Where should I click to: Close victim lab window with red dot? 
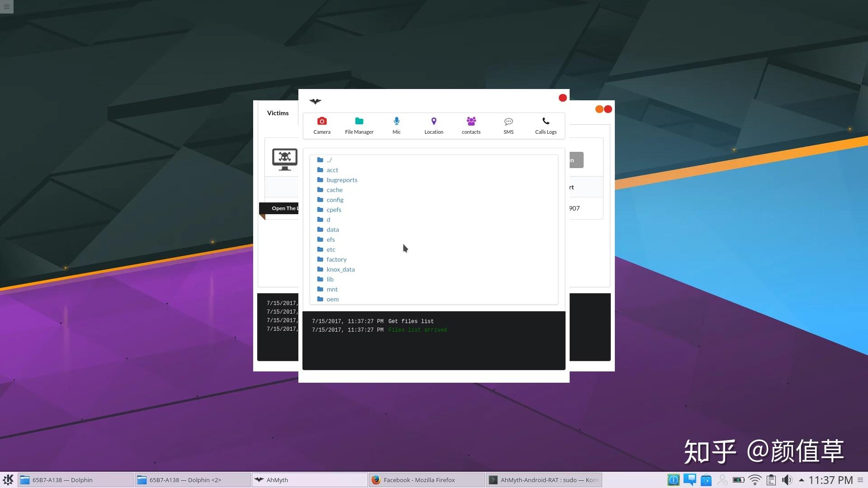[562, 98]
